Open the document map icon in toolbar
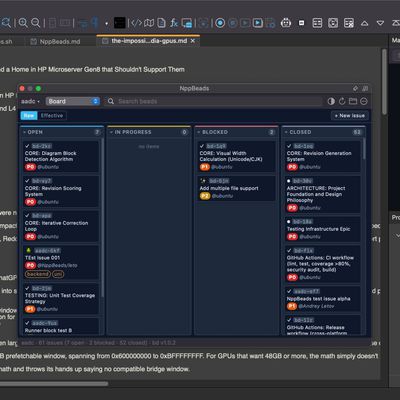The width and height of the screenshot is (400, 400). point(149,23)
